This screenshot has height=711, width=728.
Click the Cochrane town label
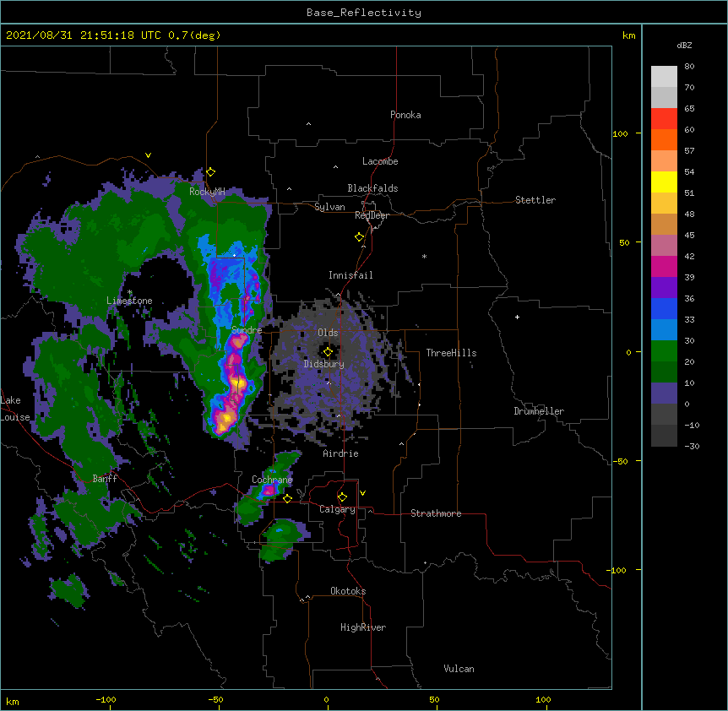coord(272,480)
